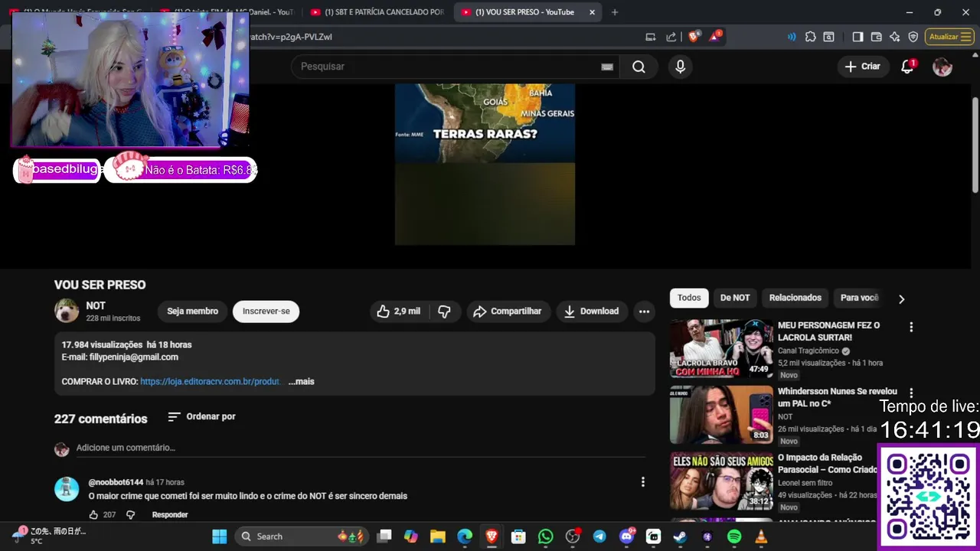Open the on-screen keyboard in search box
Image resolution: width=980 pixels, height=551 pixels.
(607, 67)
